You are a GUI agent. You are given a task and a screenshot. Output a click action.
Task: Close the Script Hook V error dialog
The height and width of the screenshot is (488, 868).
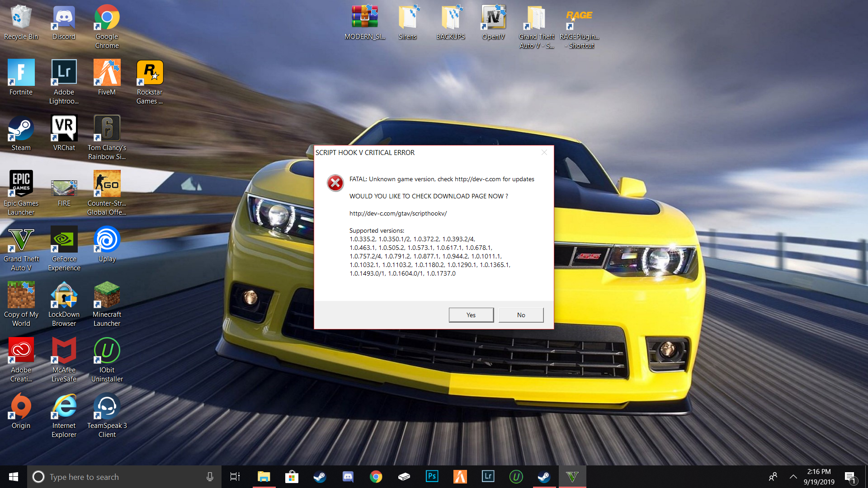[544, 153]
